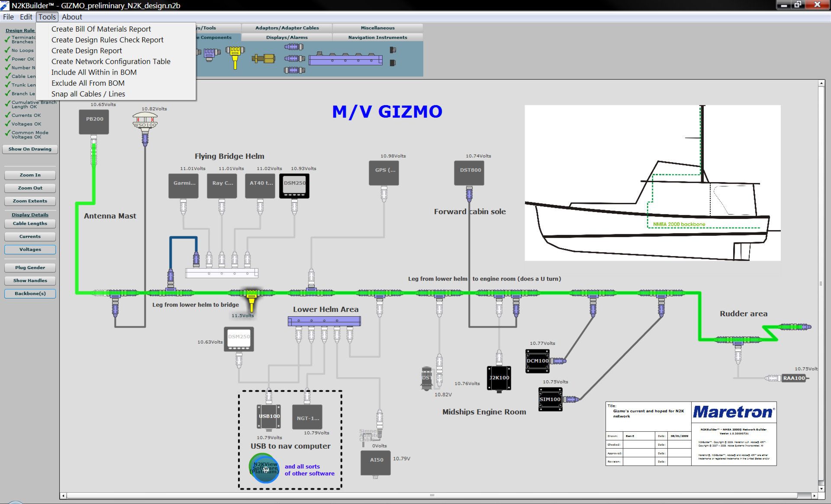This screenshot has width=831, height=504.
Task: Select the DCM100 monitor device
Action: pos(538,361)
